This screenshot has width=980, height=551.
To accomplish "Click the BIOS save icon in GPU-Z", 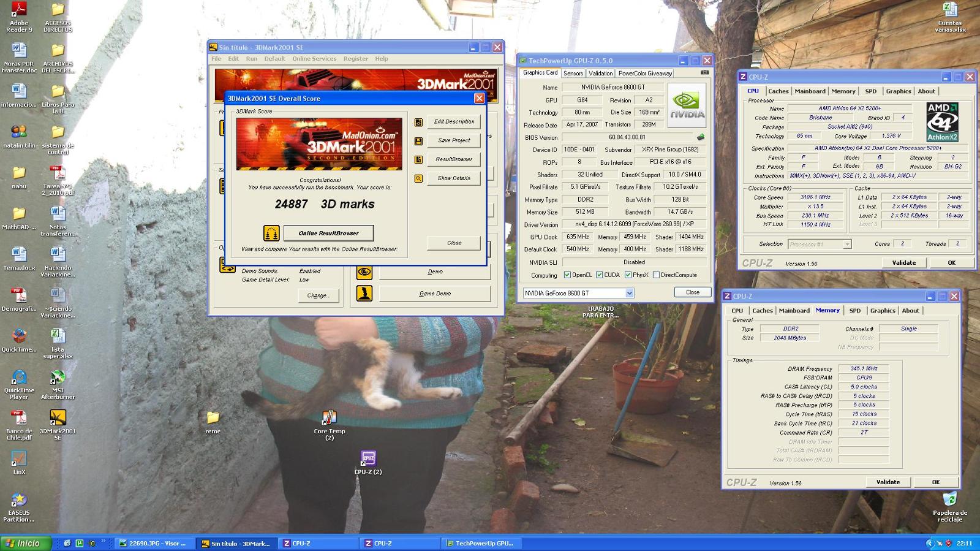I will coord(701,137).
